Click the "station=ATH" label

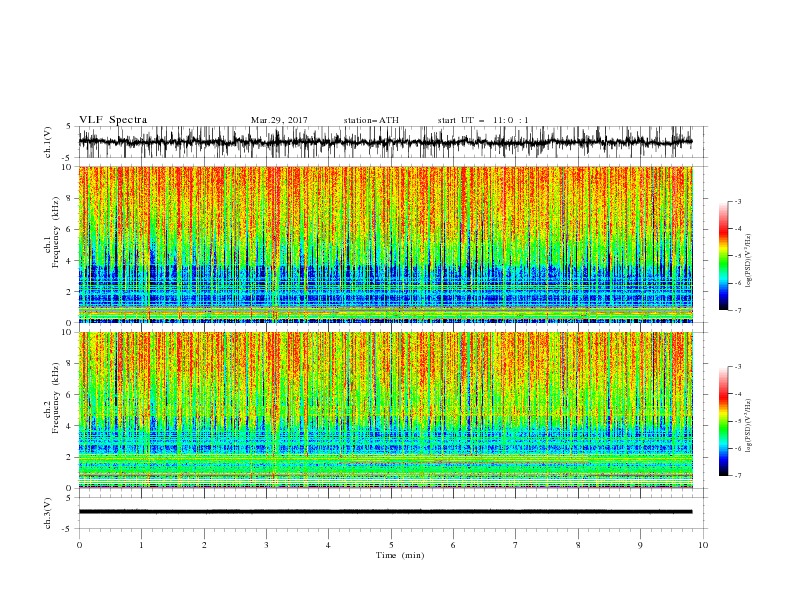(371, 120)
